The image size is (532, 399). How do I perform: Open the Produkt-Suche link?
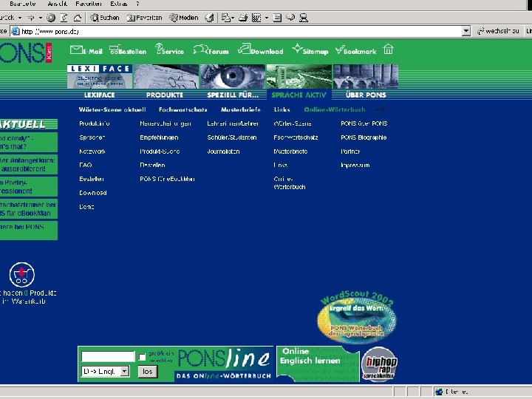160,151
